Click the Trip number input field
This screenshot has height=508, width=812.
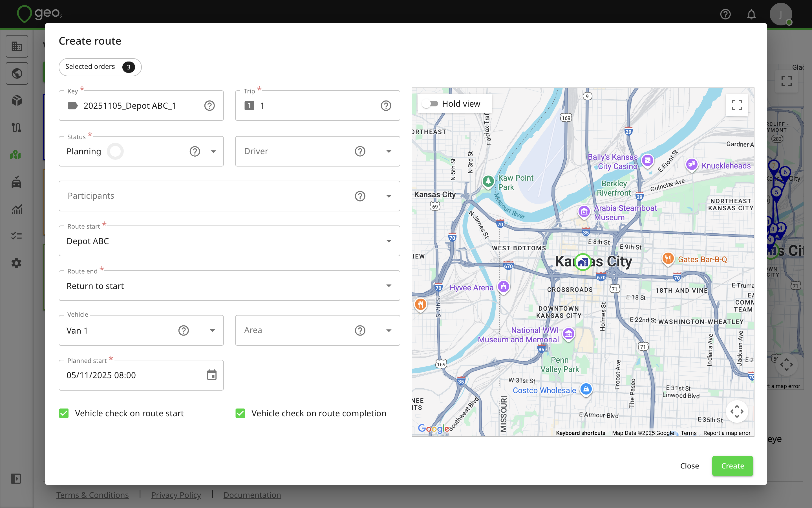[317, 106]
